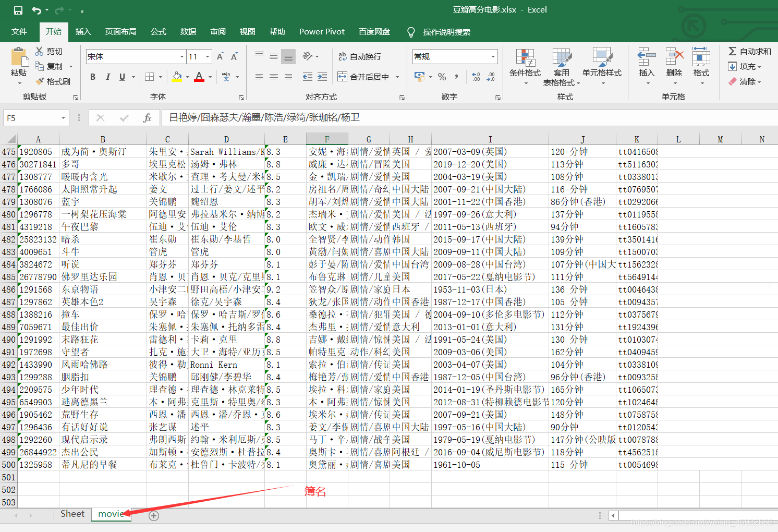Select row header 490

pyautogui.click(x=9, y=340)
